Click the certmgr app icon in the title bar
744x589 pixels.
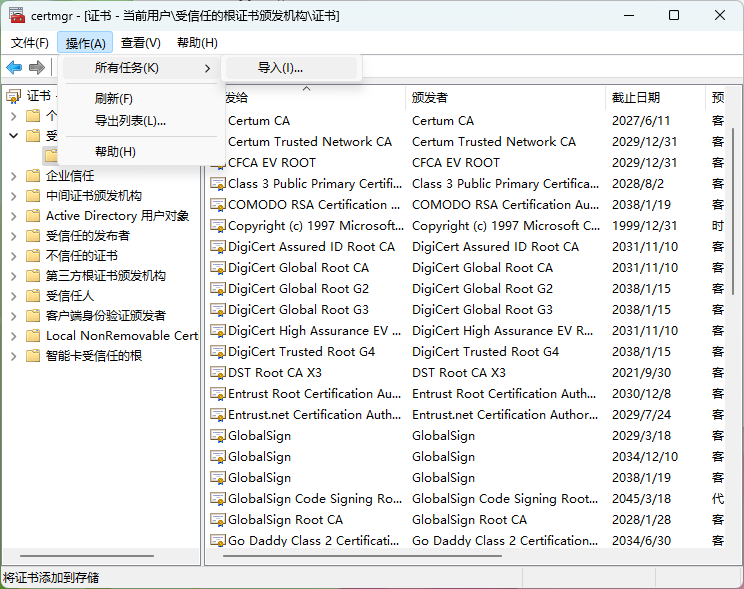(17, 16)
